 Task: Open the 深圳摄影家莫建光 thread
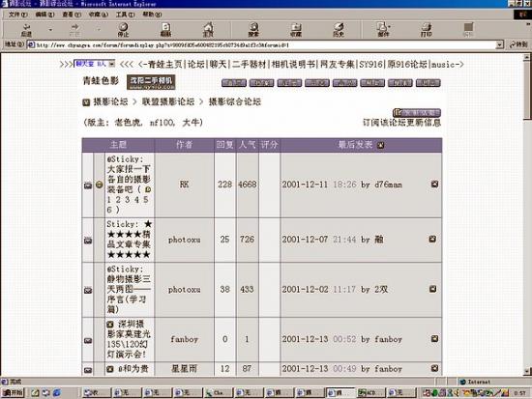point(129,339)
